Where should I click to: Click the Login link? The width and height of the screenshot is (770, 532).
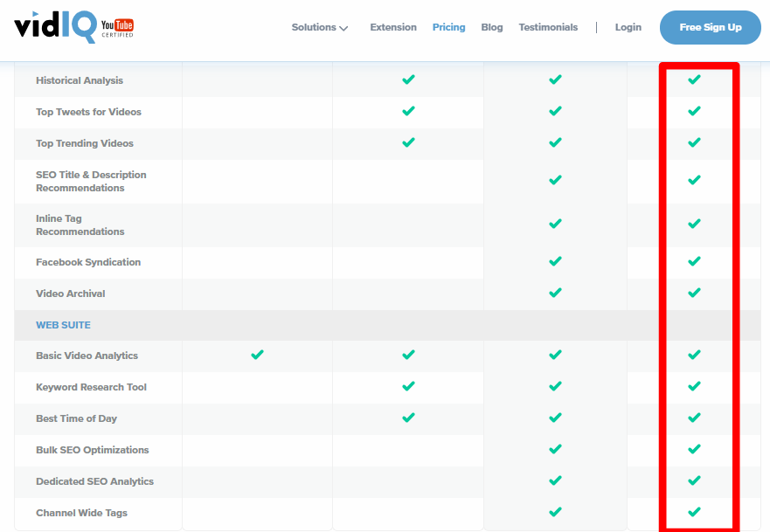coord(628,27)
